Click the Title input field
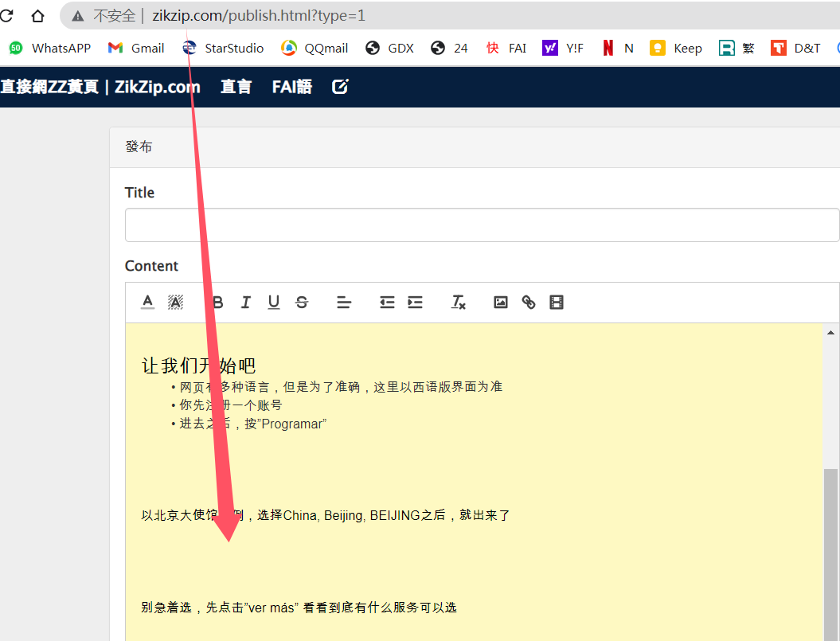The image size is (840, 641). pos(482,225)
